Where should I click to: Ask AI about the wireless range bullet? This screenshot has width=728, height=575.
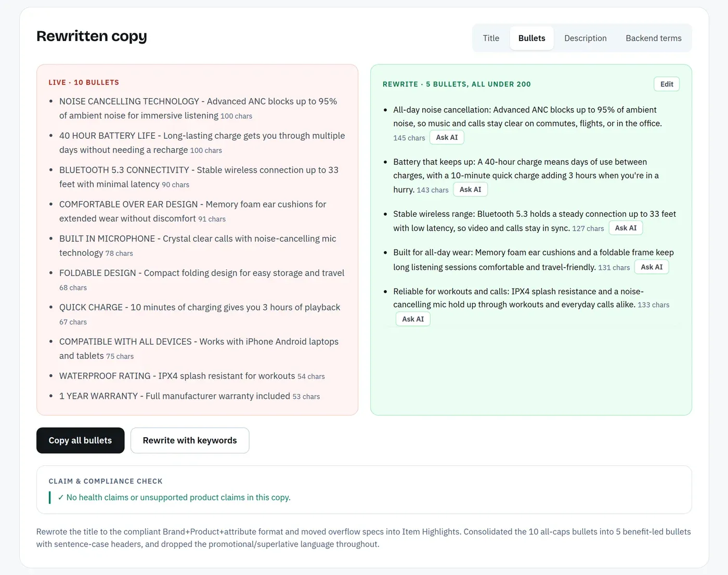tap(626, 228)
